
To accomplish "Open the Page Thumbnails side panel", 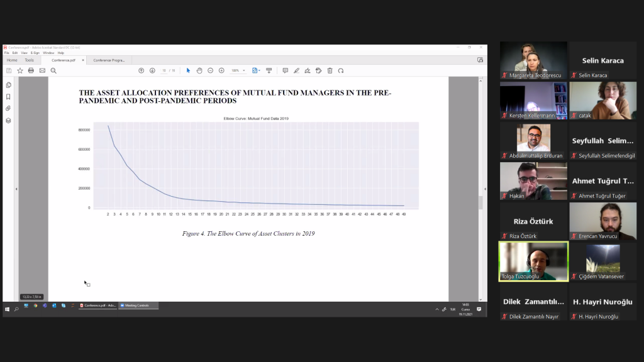I will (9, 85).
